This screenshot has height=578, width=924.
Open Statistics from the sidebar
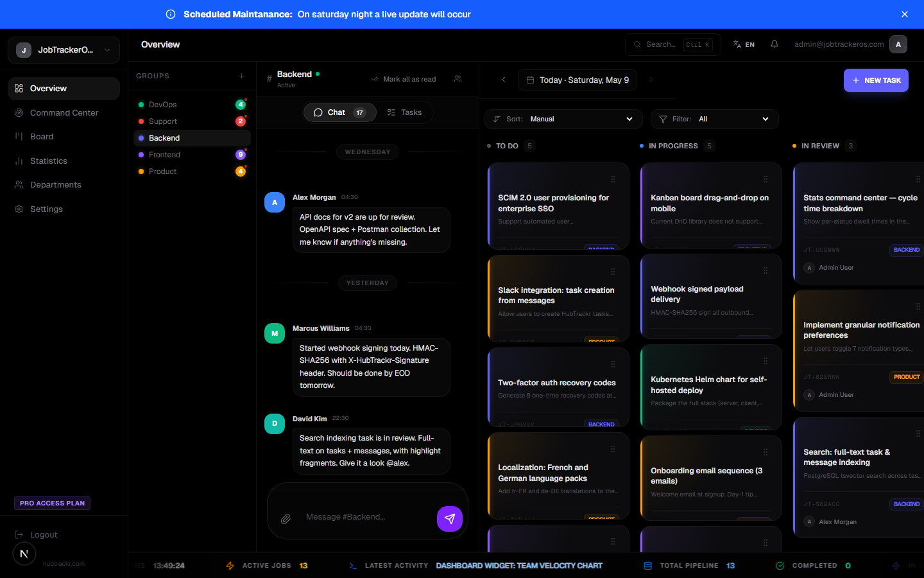point(64,161)
